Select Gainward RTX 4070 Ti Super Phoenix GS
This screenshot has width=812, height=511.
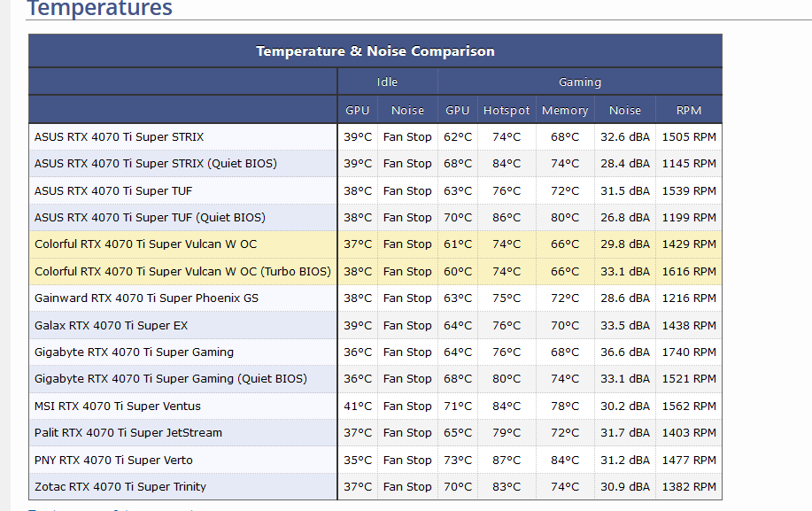pos(146,298)
